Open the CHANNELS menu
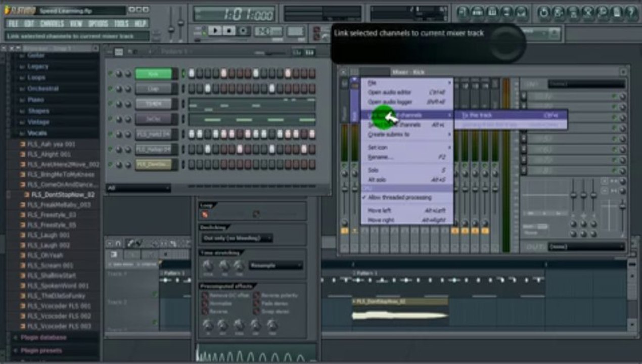This screenshot has width=642, height=364. pyautogui.click(x=52, y=24)
